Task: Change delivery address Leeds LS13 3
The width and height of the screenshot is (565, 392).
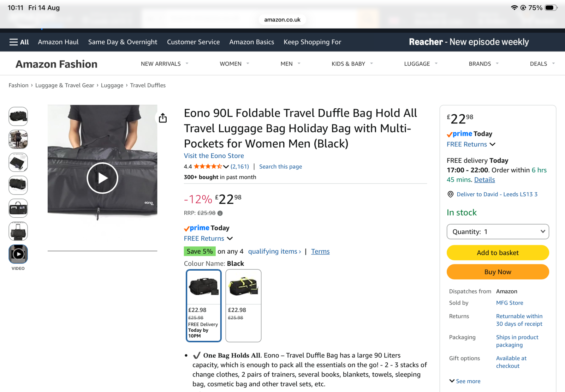Action: [x=497, y=194]
